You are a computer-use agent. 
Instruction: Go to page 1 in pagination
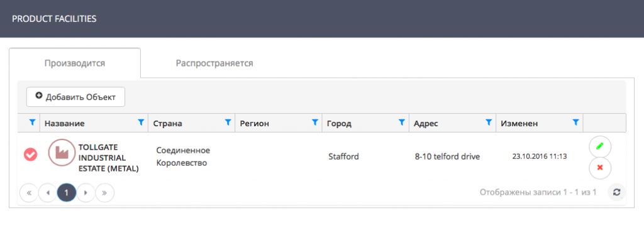tap(67, 193)
